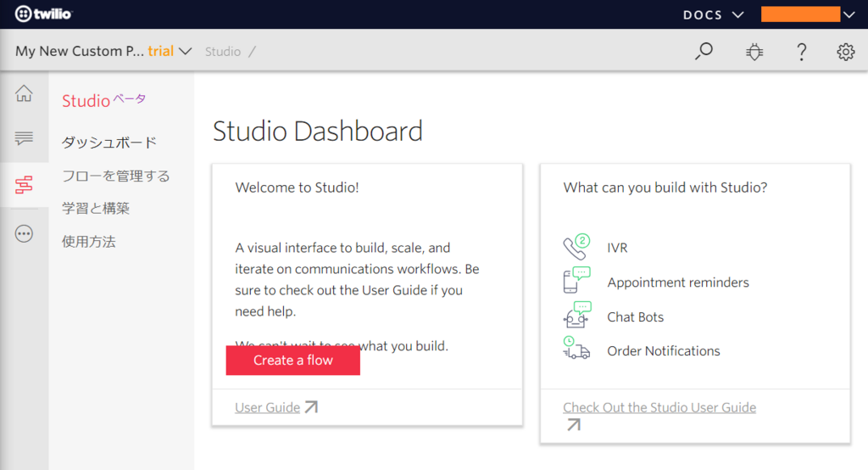Image resolution: width=868 pixels, height=470 pixels.
Task: Go to console home icon in sidebar
Action: (24, 93)
